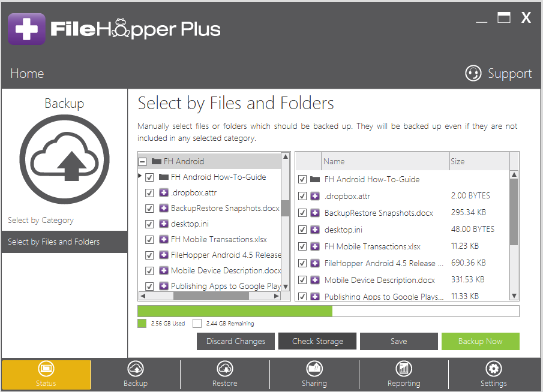Image resolution: width=543 pixels, height=392 pixels.
Task: Toggle desktop.ini checkbox in the tree
Action: coord(149,224)
